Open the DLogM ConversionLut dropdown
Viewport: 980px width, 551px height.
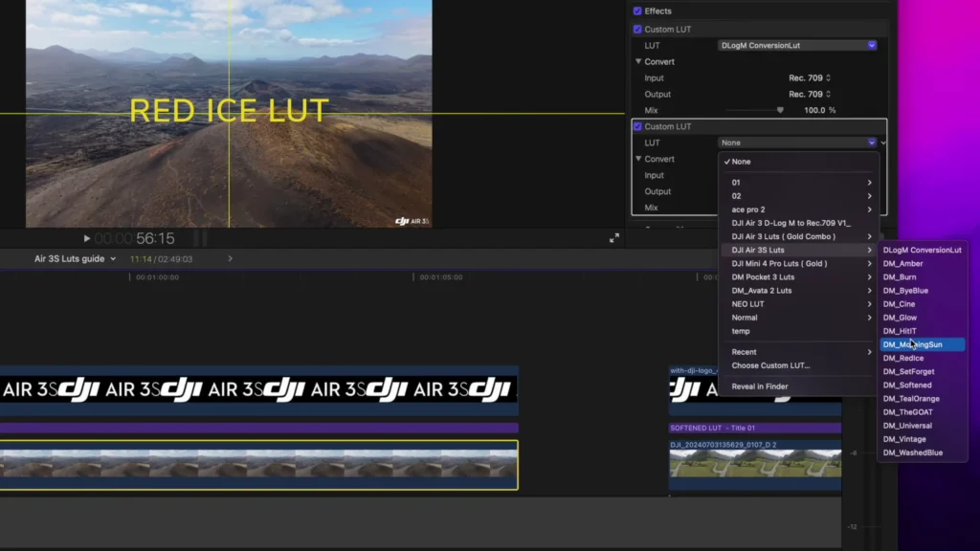coord(797,46)
